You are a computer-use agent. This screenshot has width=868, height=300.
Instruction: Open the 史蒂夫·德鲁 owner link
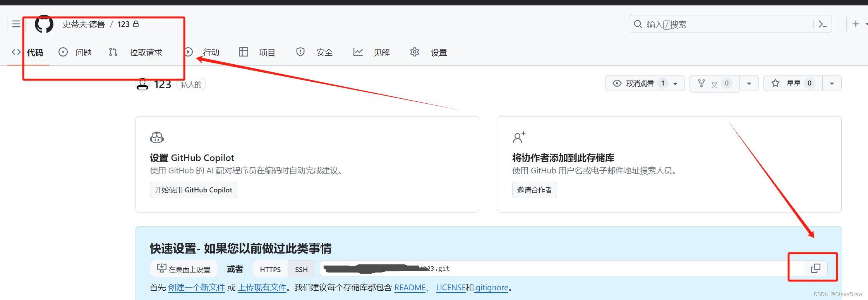click(84, 24)
